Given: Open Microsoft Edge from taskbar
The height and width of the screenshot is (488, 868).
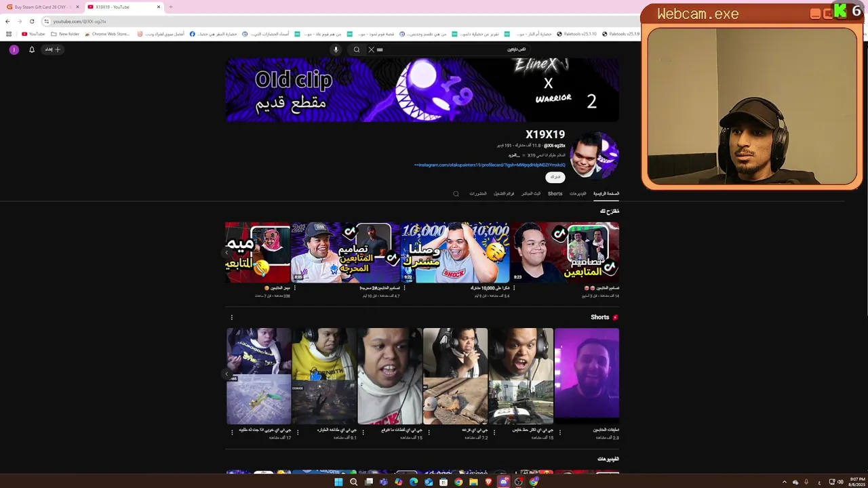Looking at the screenshot, I should [414, 482].
